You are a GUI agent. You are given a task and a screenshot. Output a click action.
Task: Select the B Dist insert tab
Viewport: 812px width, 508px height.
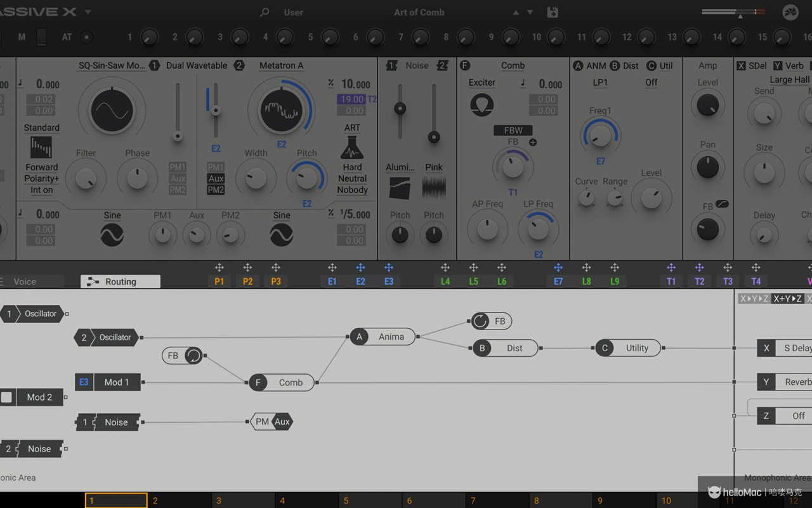[x=624, y=65]
